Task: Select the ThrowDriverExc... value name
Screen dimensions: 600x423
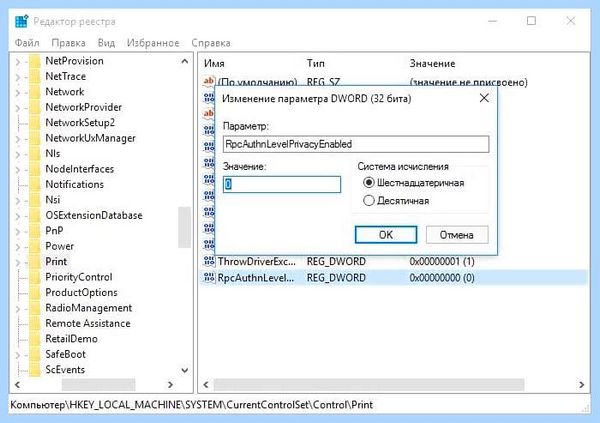Action: tap(256, 261)
